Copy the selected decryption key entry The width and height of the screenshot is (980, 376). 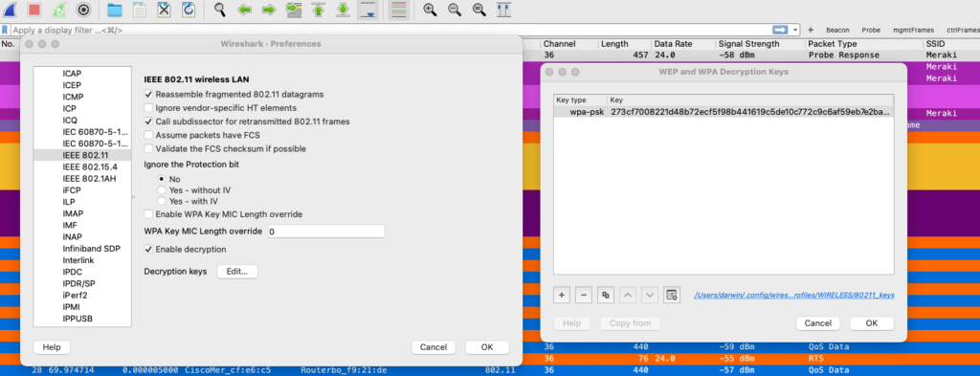pos(605,295)
